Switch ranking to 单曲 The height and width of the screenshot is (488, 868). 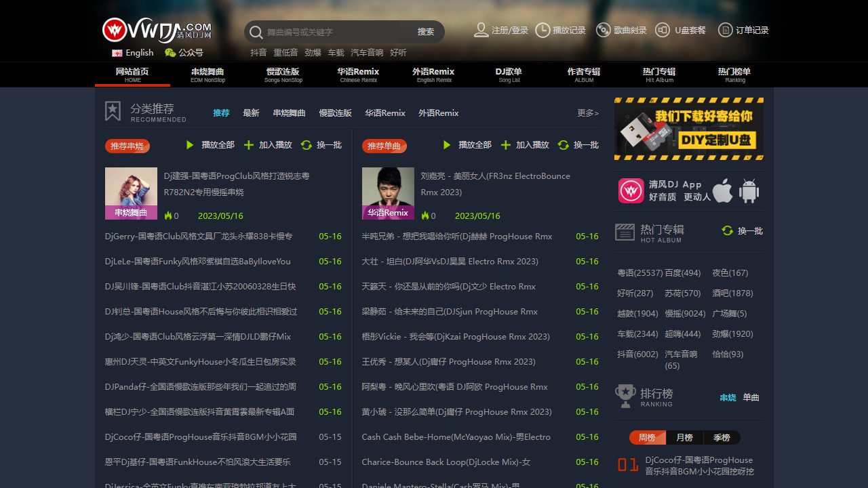click(x=751, y=398)
